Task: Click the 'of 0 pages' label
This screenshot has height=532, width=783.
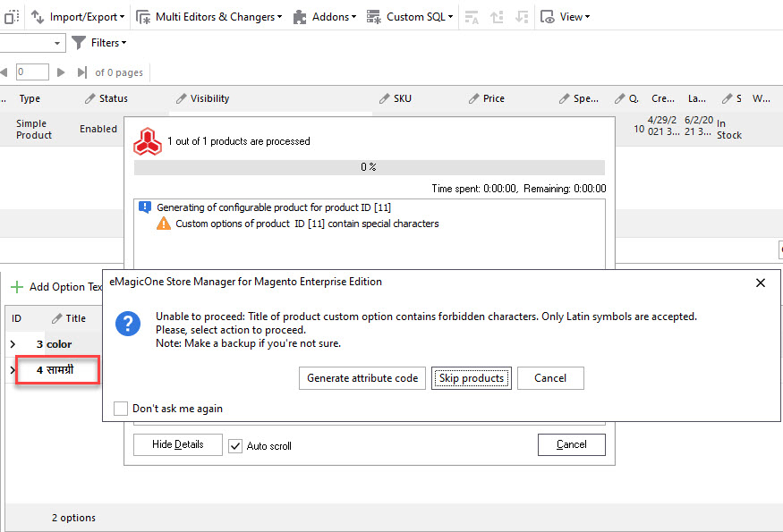Action: (119, 72)
